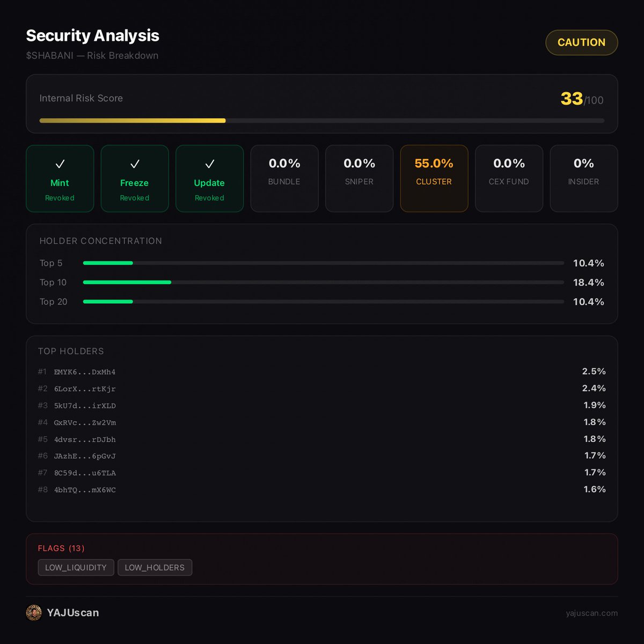
Task: Click the 1.9% share of holder #3
Action: click(x=595, y=405)
